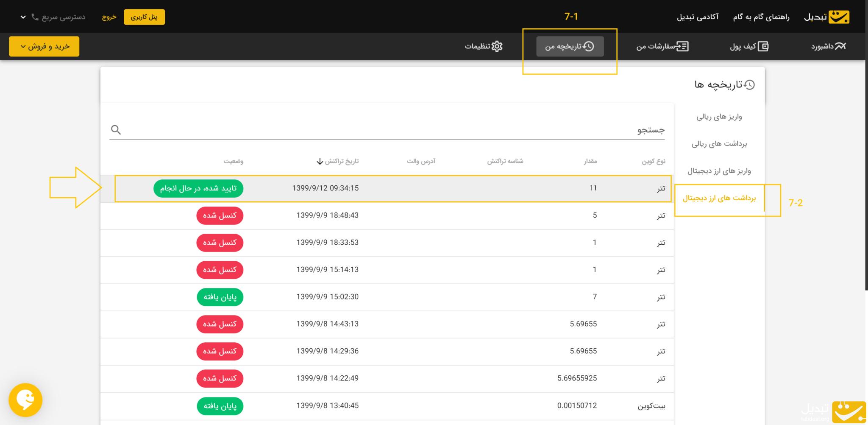Screen dimensions: 868x425
Task: Click the پنل کاربری button
Action: click(144, 17)
